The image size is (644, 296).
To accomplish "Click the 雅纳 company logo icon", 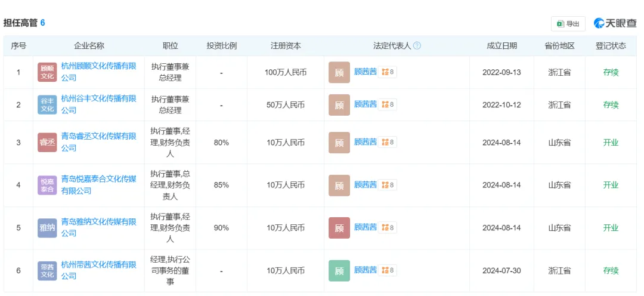I will [47, 228].
